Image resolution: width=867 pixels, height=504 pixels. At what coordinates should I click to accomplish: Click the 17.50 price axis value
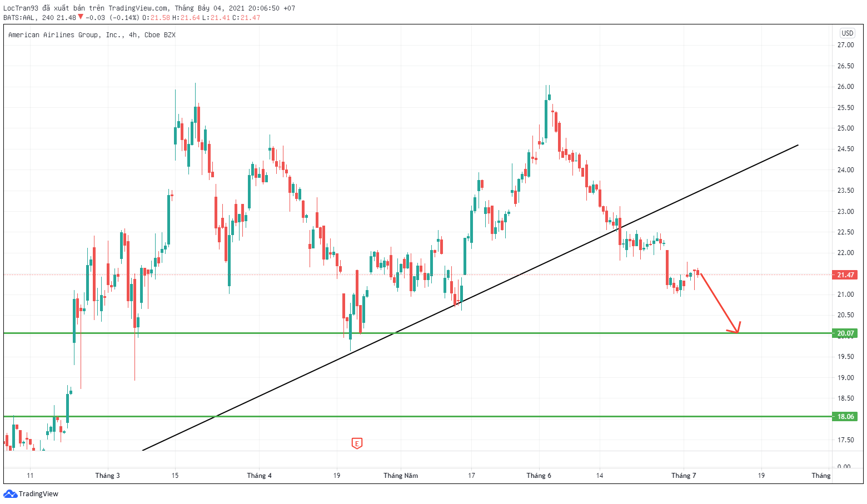coord(845,440)
